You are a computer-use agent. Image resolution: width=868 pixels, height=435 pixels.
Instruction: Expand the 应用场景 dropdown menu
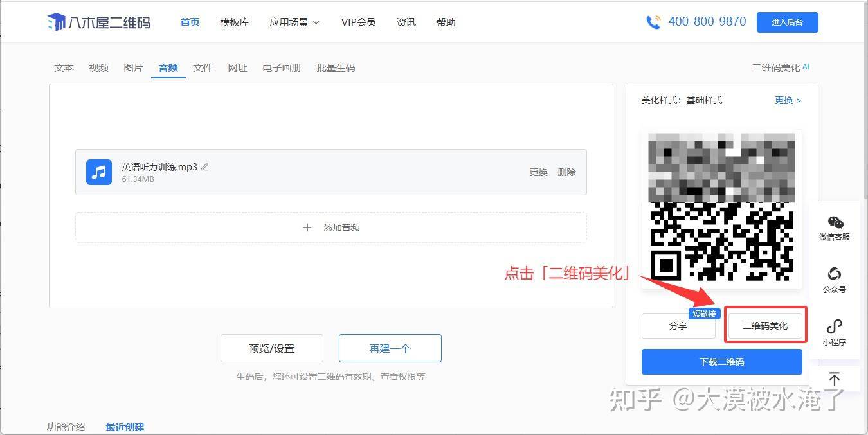pyautogui.click(x=294, y=22)
